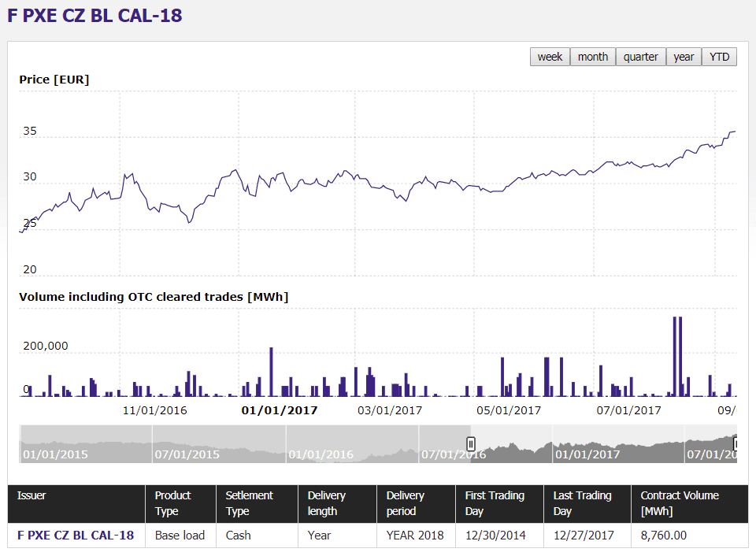
Task: Click the right navigator drag-handle grip icon
Action: [x=736, y=444]
